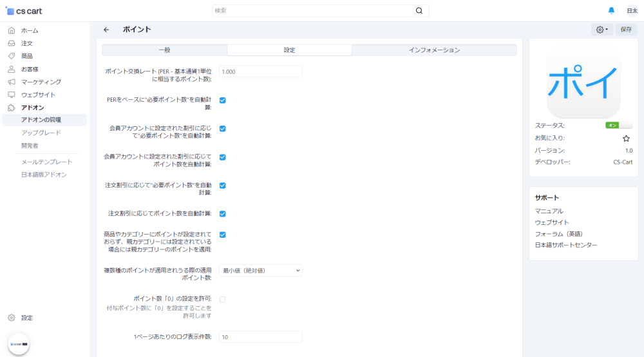Image resolution: width=644 pixels, height=357 pixels.
Task: Click the アドオン puzzle icon
Action: pyautogui.click(x=12, y=108)
